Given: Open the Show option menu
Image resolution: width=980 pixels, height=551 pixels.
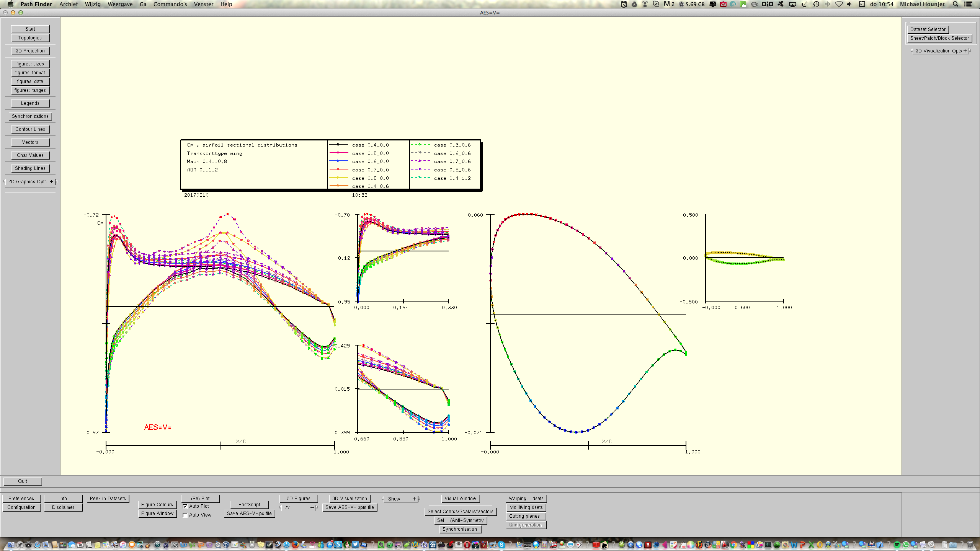Looking at the screenshot, I should [x=400, y=499].
